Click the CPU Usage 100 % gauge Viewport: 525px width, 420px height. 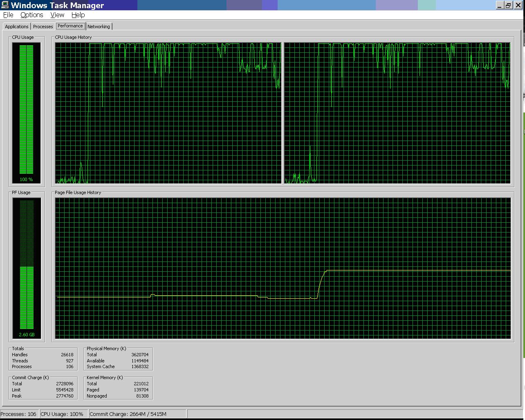(x=27, y=113)
